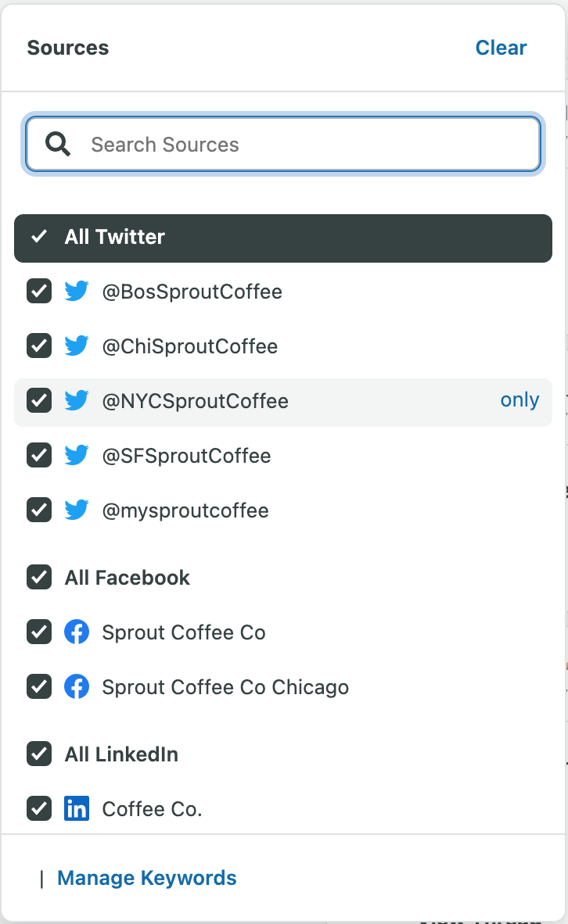
Task: Click the Twitter bird icon for @NYCSproutCoffee
Action: (x=77, y=401)
